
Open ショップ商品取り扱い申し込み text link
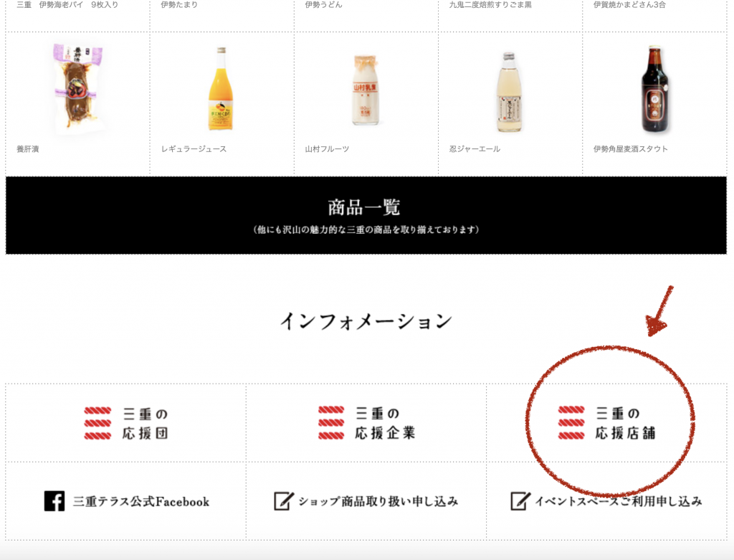click(378, 501)
